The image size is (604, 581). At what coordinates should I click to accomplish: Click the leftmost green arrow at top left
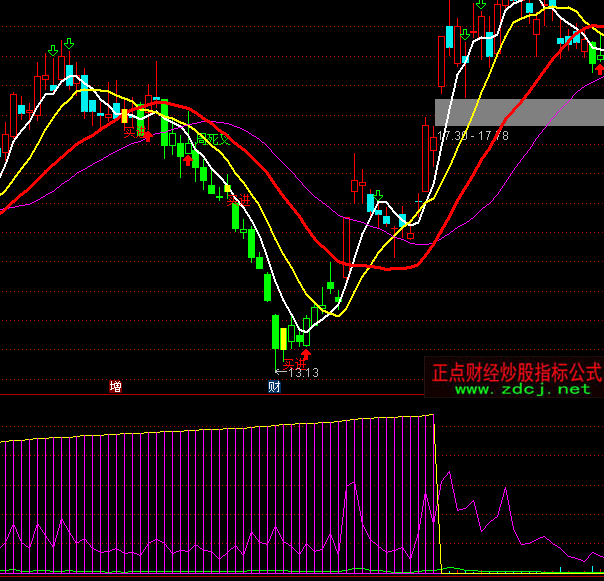point(52,50)
